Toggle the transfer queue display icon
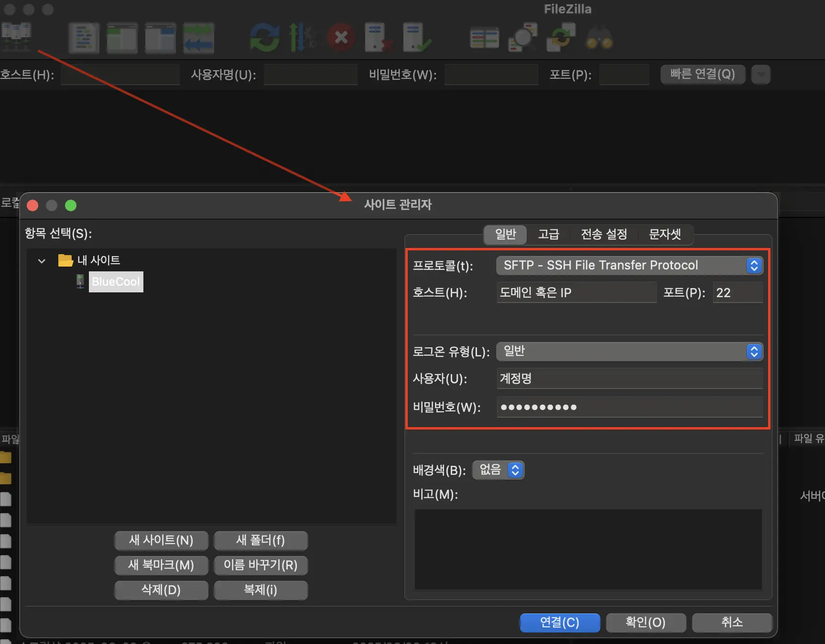Viewport: 825px width, 644px height. (x=198, y=37)
